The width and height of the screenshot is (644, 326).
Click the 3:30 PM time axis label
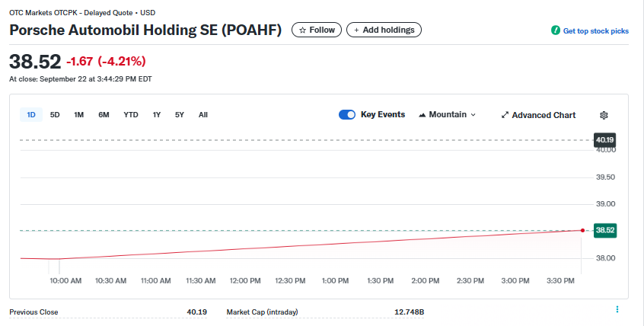560,281
